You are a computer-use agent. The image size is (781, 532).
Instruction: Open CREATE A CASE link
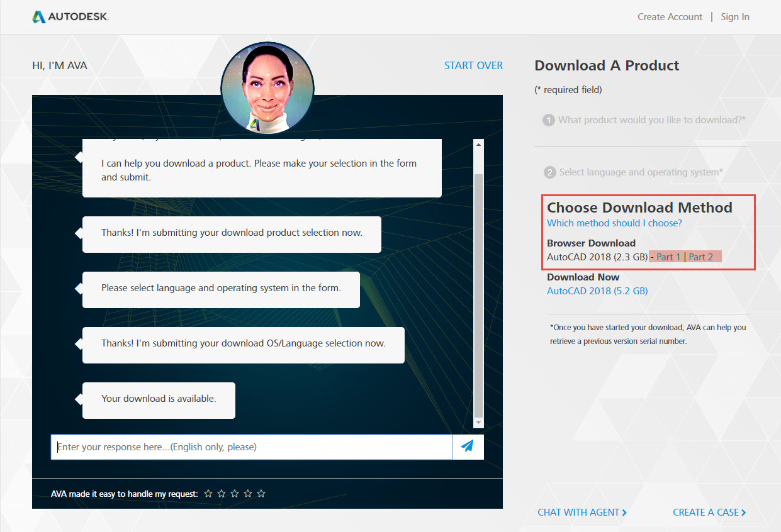[x=709, y=513]
